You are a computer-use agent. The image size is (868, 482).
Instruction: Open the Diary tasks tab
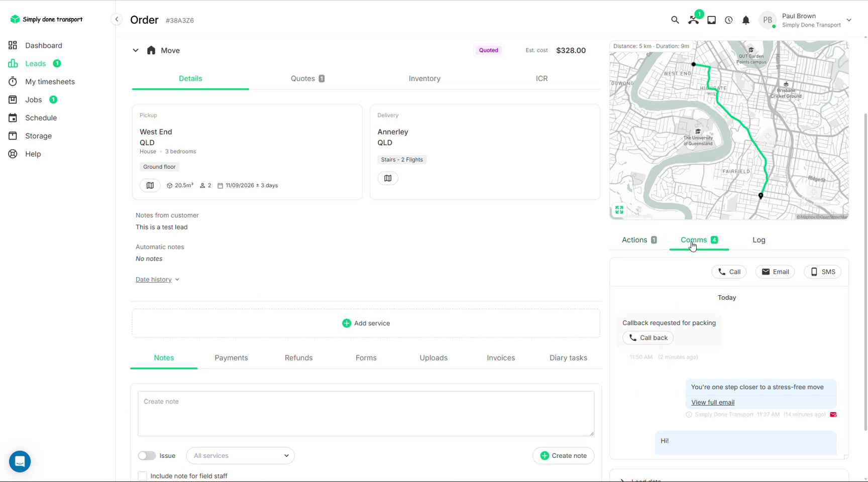coord(568,357)
